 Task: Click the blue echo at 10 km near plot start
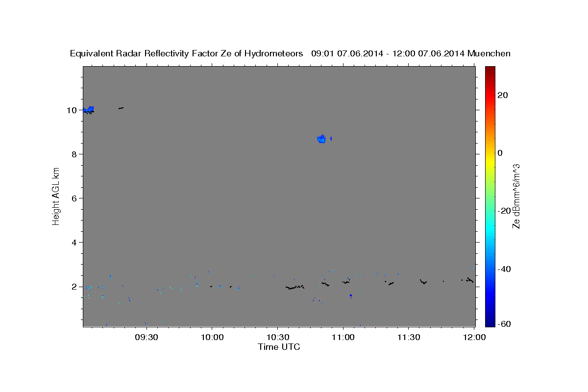pos(89,110)
